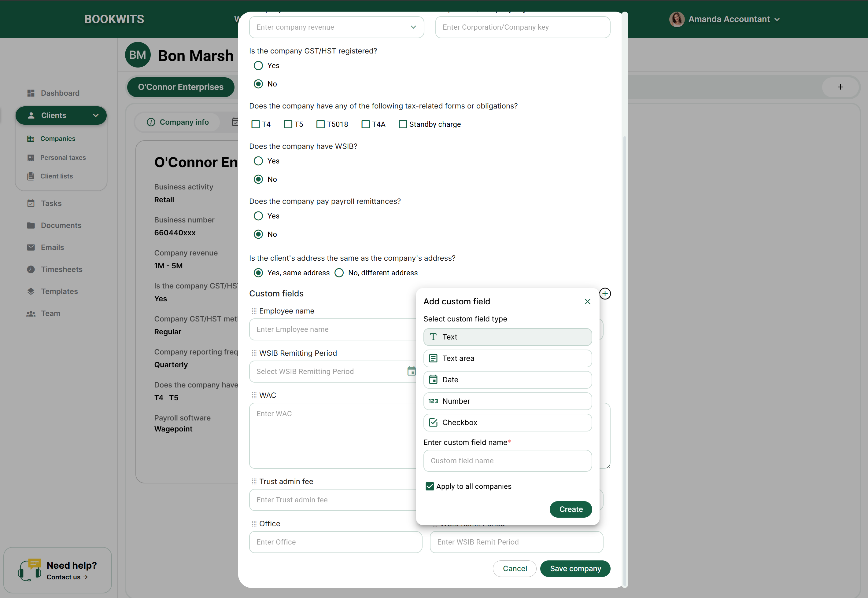Screen dimensions: 868x598
Task: Click the plus icon to add custom field
Action: (605, 293)
